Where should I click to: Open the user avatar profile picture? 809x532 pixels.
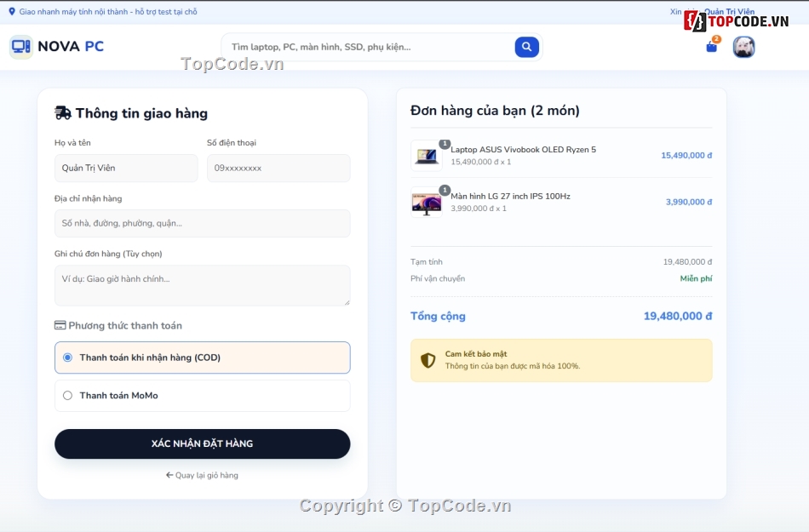(744, 47)
